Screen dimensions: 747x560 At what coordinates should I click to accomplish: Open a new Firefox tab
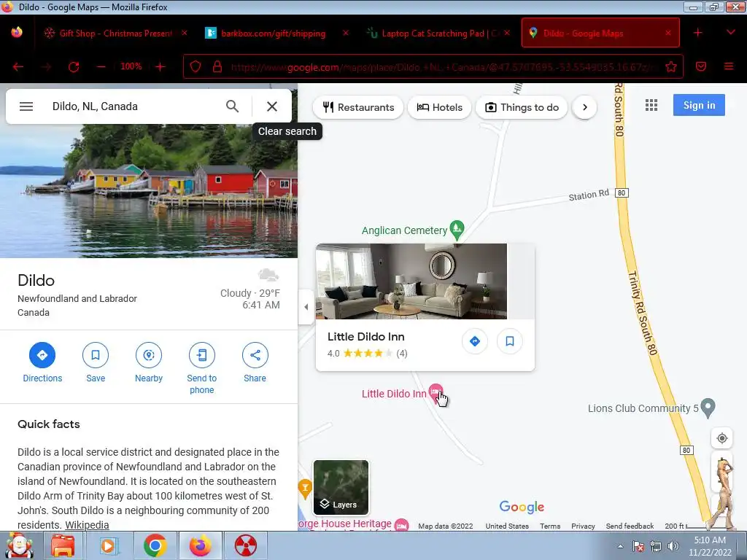click(698, 32)
